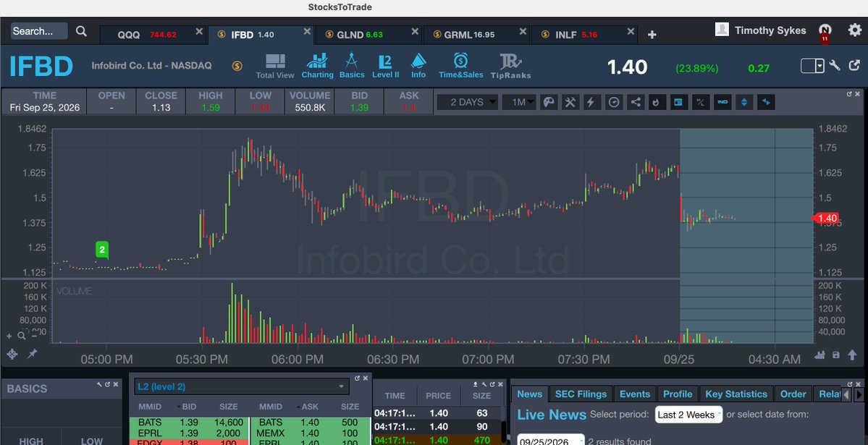868x445 pixels.
Task: Toggle the horizontal arrows icon in chart toolbar
Action: (x=766, y=102)
